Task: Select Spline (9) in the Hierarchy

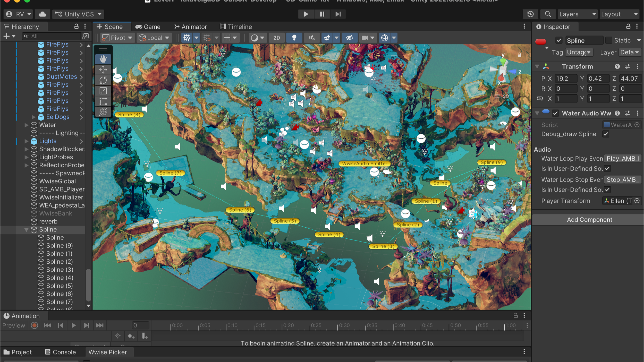Action: point(60,246)
